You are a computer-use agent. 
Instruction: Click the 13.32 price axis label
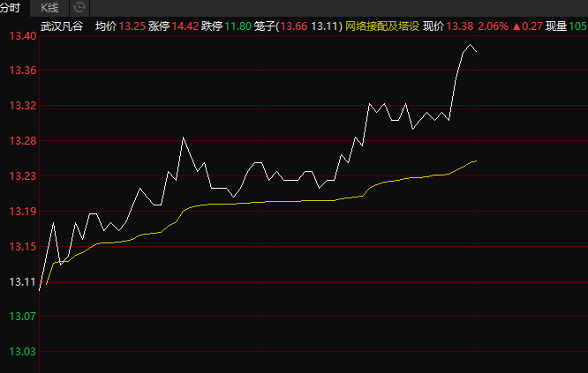pos(23,106)
